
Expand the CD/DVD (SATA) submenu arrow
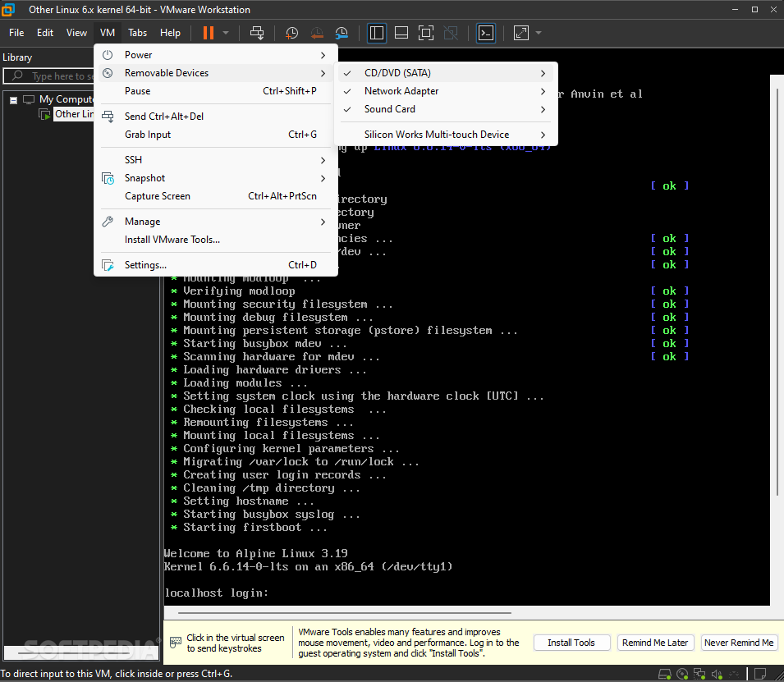pos(543,74)
